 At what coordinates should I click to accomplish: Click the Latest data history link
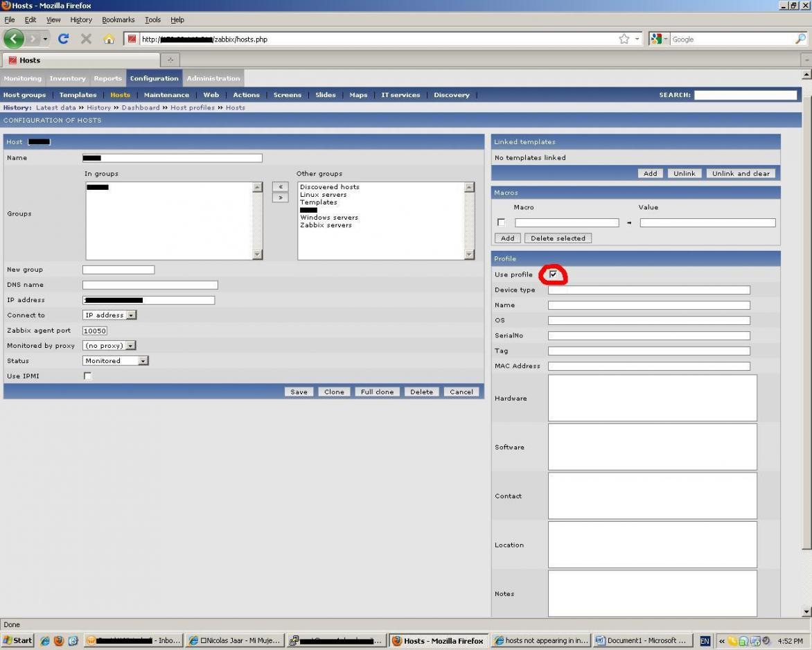tap(56, 107)
